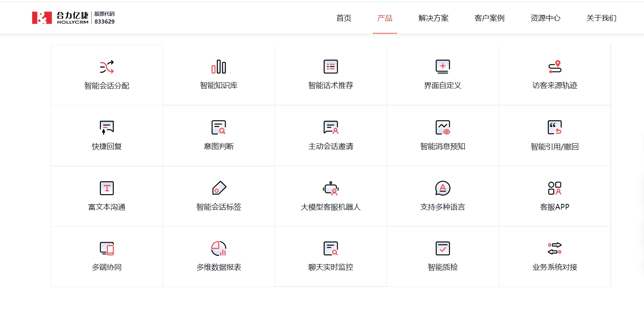Viewport: 644px width, 318px height.
Task: Click the 界面自定义 plus screen icon
Action: [x=443, y=67]
